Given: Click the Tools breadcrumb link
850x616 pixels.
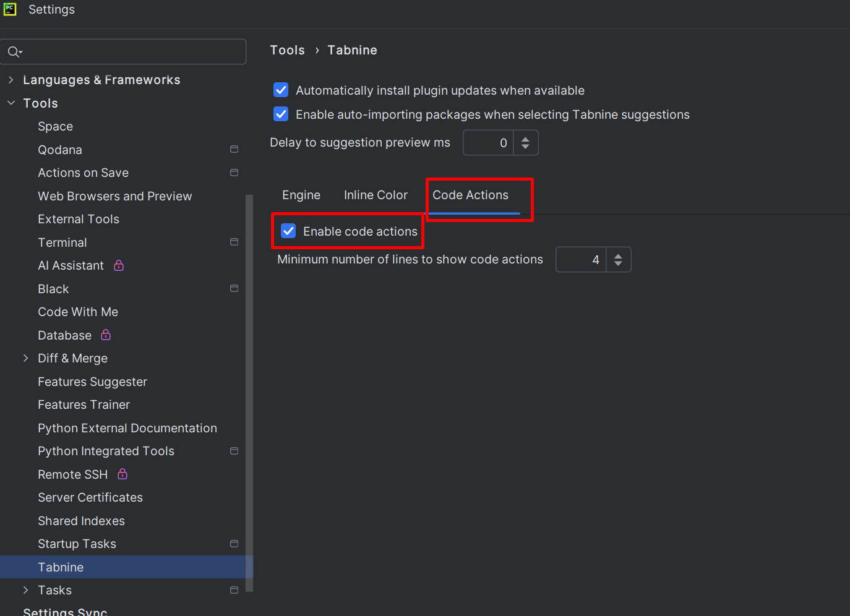Looking at the screenshot, I should click(287, 50).
